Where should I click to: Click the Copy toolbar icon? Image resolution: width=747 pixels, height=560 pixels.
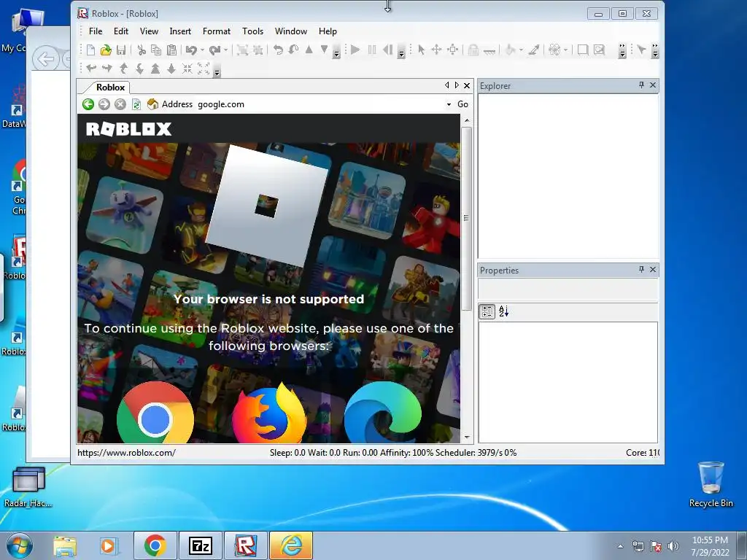click(x=156, y=50)
